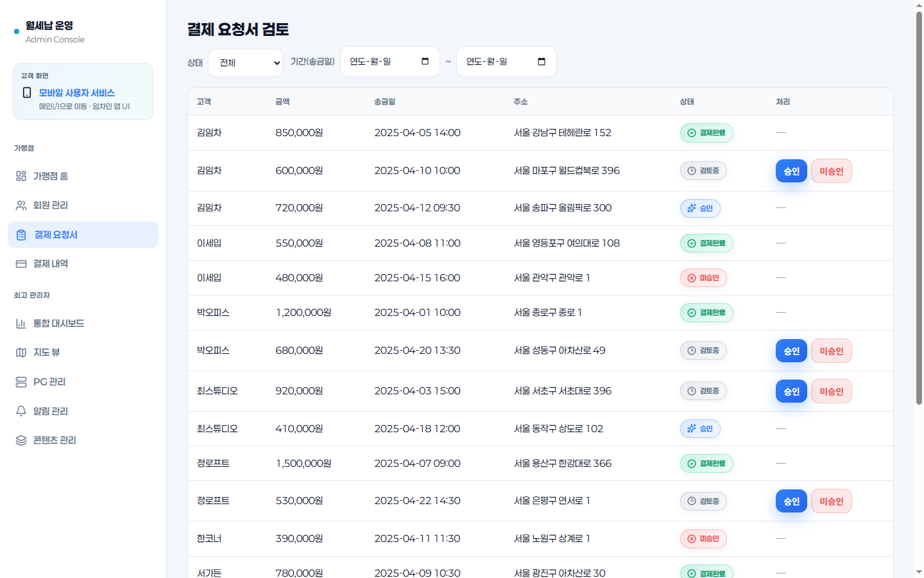Click the page vertical scrollbar
Image resolution: width=924 pixels, height=578 pixels.
(x=919, y=209)
